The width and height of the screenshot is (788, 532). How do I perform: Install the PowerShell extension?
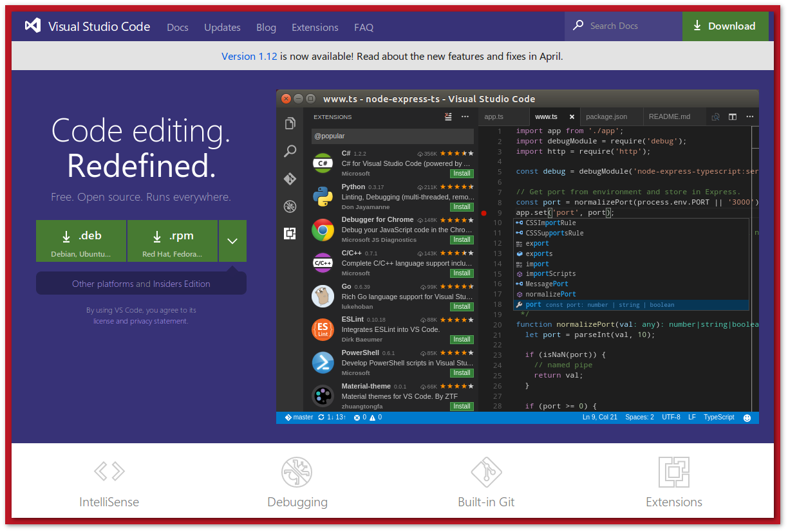tap(462, 373)
